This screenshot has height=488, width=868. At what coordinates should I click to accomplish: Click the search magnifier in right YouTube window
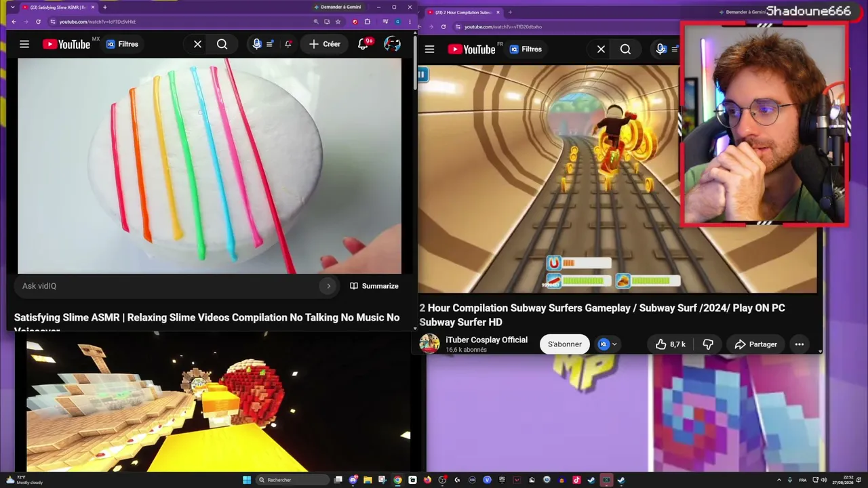pyautogui.click(x=625, y=49)
